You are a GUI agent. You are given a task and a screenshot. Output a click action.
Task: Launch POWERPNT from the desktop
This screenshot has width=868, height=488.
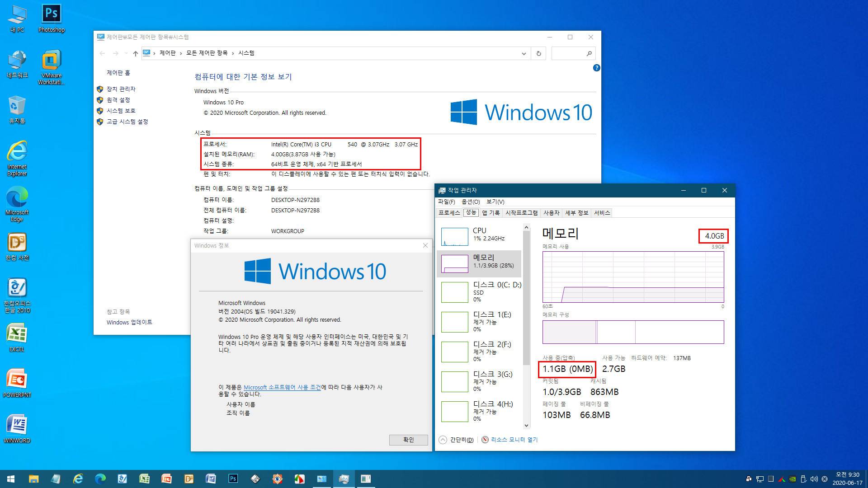(x=17, y=384)
